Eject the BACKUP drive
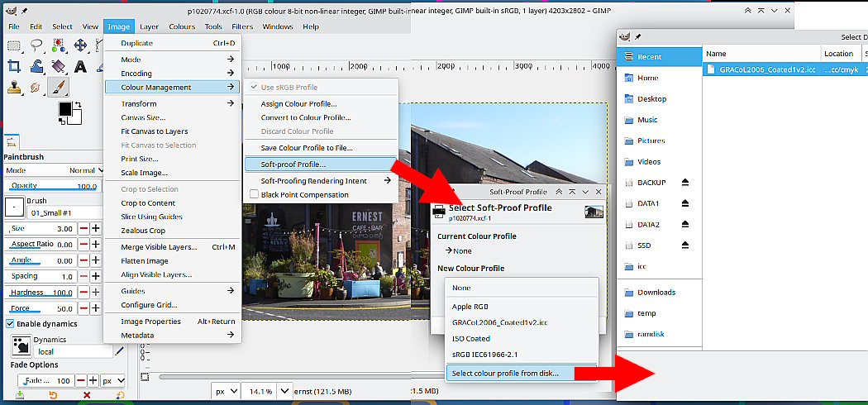Image resolution: width=868 pixels, height=405 pixels. point(684,182)
